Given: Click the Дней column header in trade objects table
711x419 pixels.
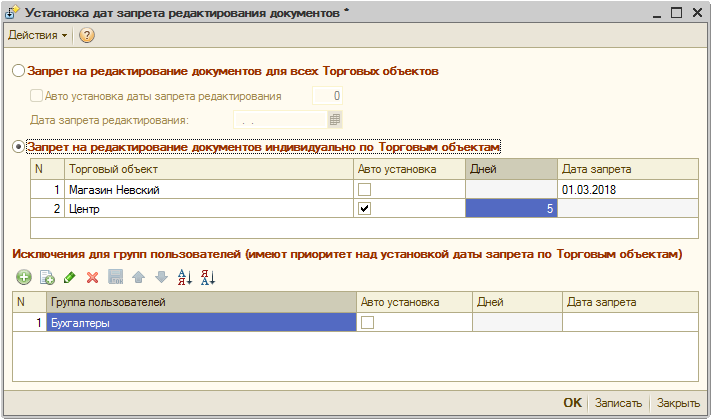Looking at the screenshot, I should tap(510, 169).
